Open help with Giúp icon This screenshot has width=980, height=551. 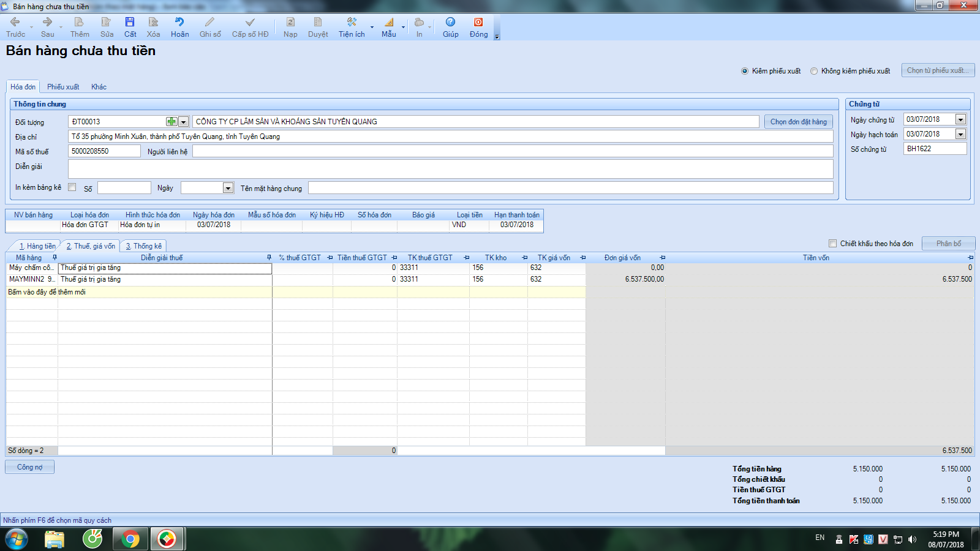point(451,28)
